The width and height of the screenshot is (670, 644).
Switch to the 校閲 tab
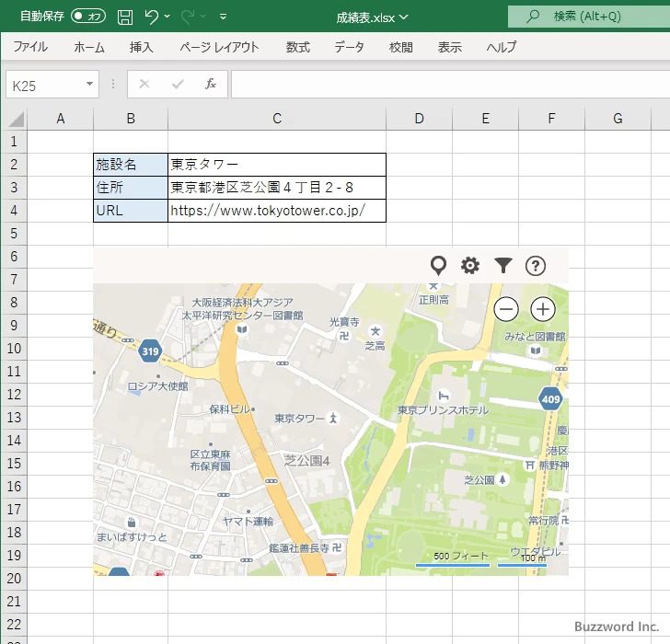pos(401,47)
